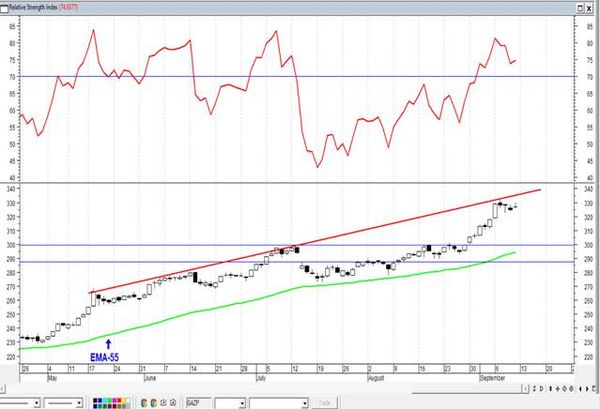
Task: Open the line weight dropdown arrow
Action: click(79, 403)
